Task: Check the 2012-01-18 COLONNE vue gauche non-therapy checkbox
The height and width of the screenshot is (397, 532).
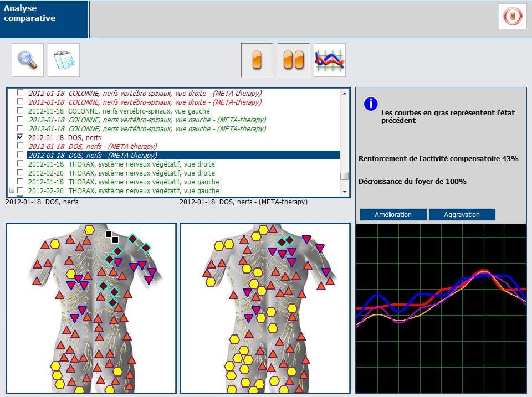Action: pyautogui.click(x=20, y=111)
